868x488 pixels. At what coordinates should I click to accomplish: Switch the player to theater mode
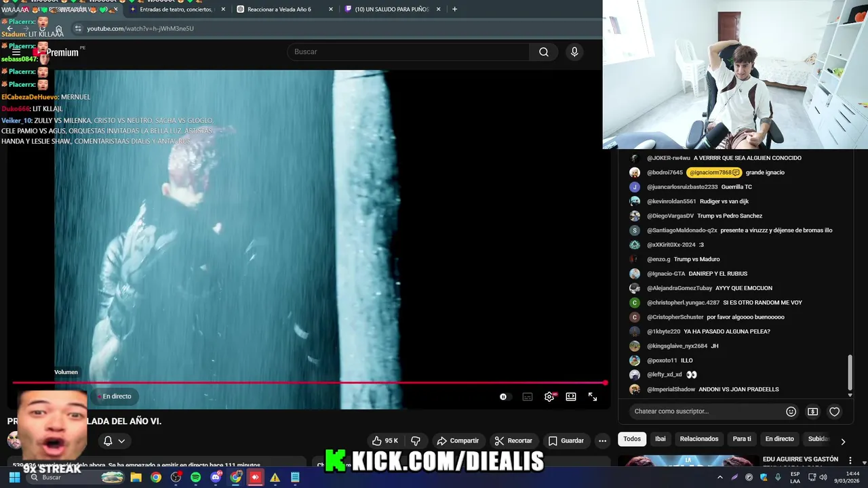click(x=571, y=396)
